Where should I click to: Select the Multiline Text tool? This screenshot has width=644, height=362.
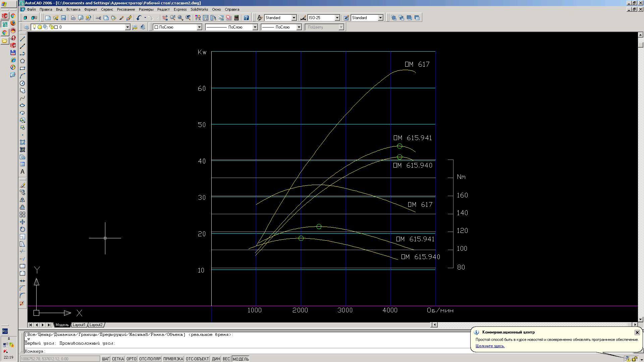click(x=22, y=172)
